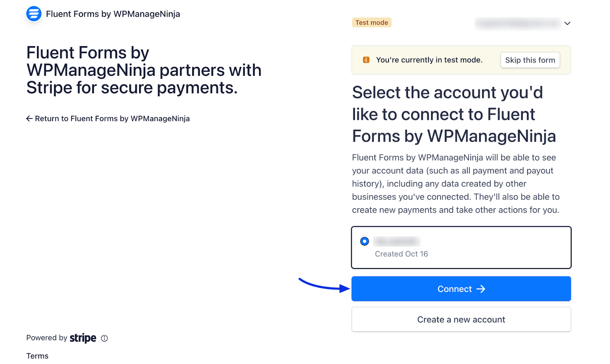
Task: Open Return to Fluent Forms by WPManageNinja link
Action: [108, 118]
